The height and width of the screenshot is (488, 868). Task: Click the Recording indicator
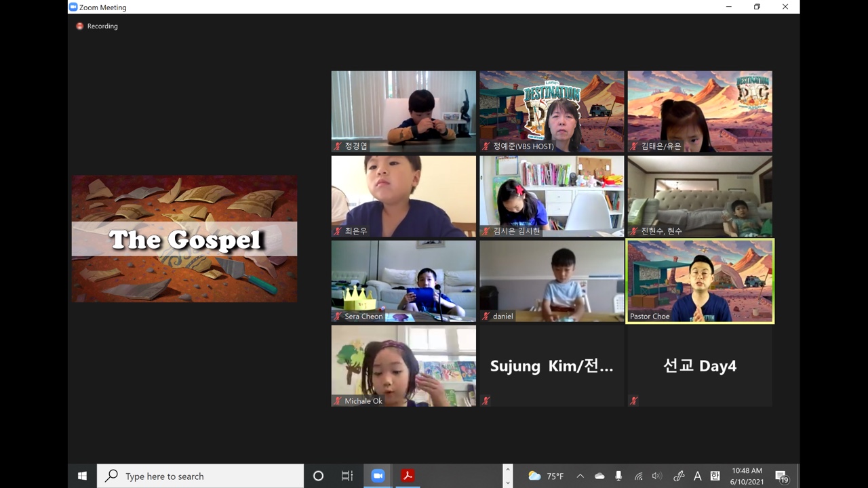97,26
